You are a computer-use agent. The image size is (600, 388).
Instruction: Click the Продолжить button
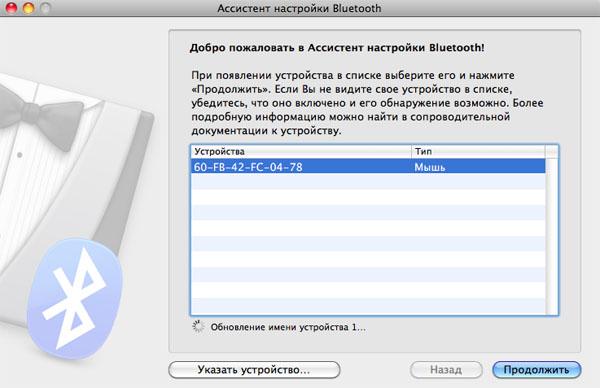pyautogui.click(x=536, y=370)
